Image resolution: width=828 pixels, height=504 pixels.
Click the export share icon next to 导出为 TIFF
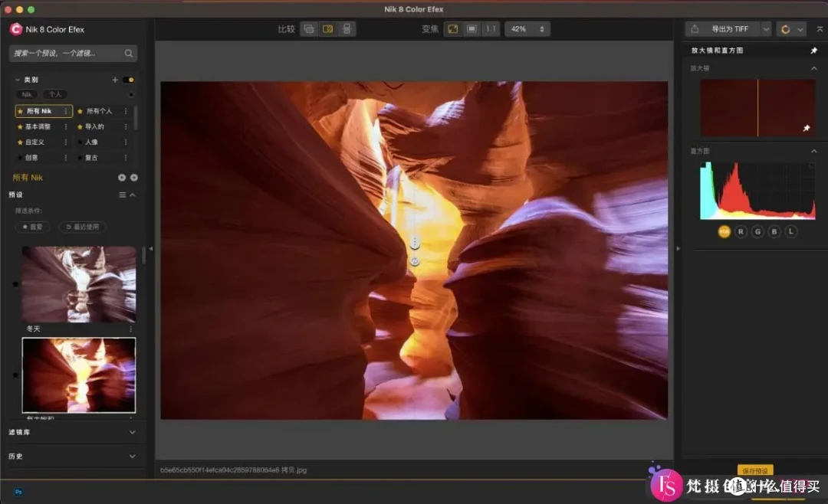coord(695,29)
